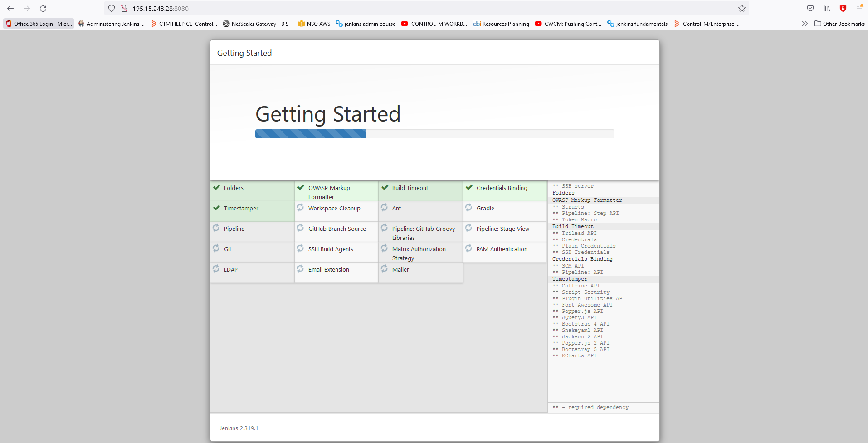This screenshot has height=443, width=868.
Task: Select the Workspace Cleanup plugin label
Action: (x=334, y=208)
